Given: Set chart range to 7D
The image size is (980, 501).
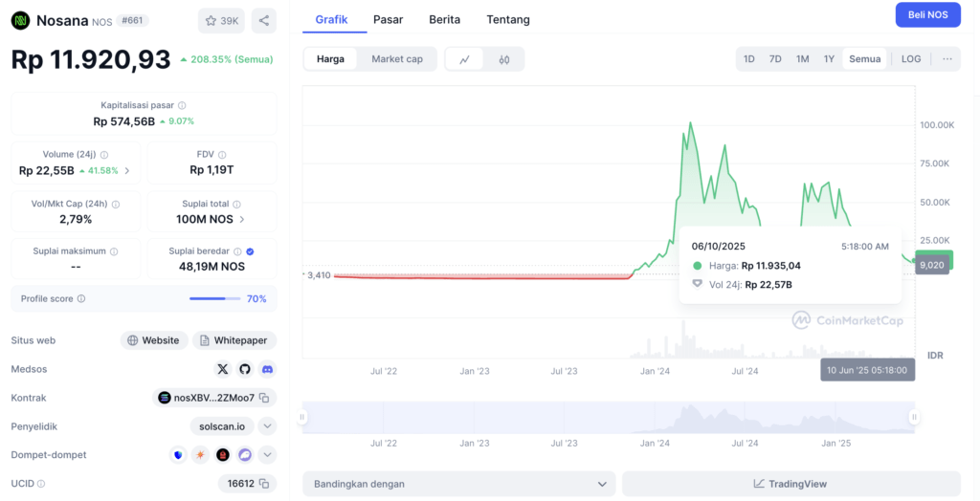Looking at the screenshot, I should [x=775, y=58].
